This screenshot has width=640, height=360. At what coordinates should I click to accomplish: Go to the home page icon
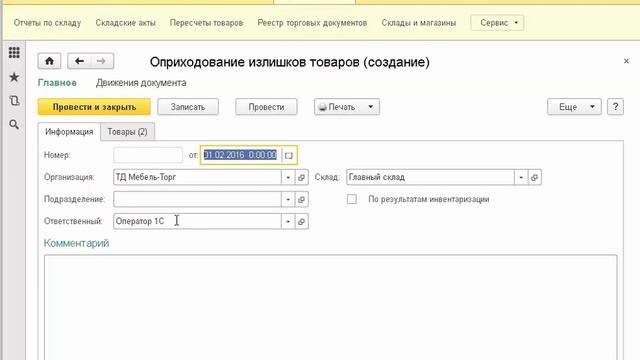point(49,61)
